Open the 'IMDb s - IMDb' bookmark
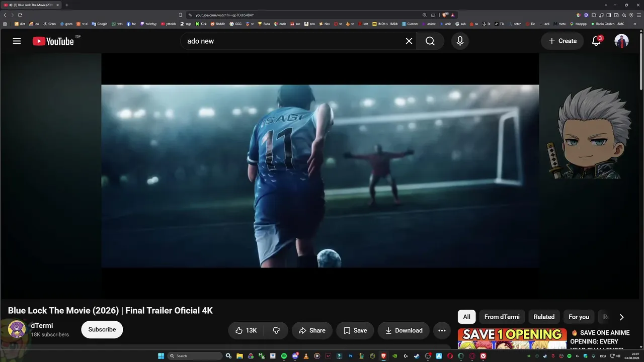Image resolution: width=644 pixels, height=362 pixels. click(x=385, y=24)
